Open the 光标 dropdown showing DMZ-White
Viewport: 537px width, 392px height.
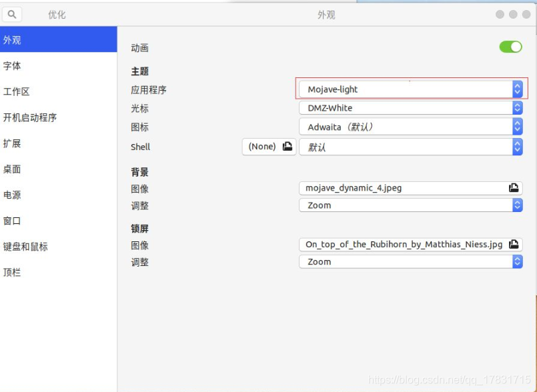(411, 108)
